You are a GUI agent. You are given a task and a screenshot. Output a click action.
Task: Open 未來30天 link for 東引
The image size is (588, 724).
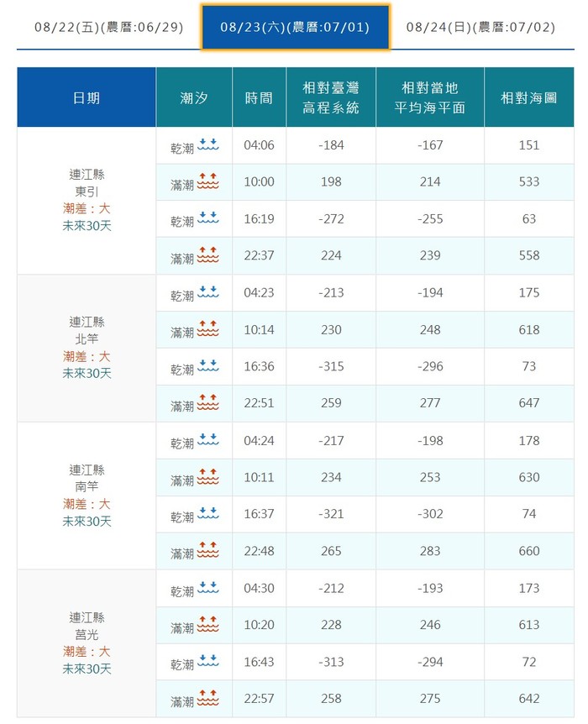[x=87, y=225]
